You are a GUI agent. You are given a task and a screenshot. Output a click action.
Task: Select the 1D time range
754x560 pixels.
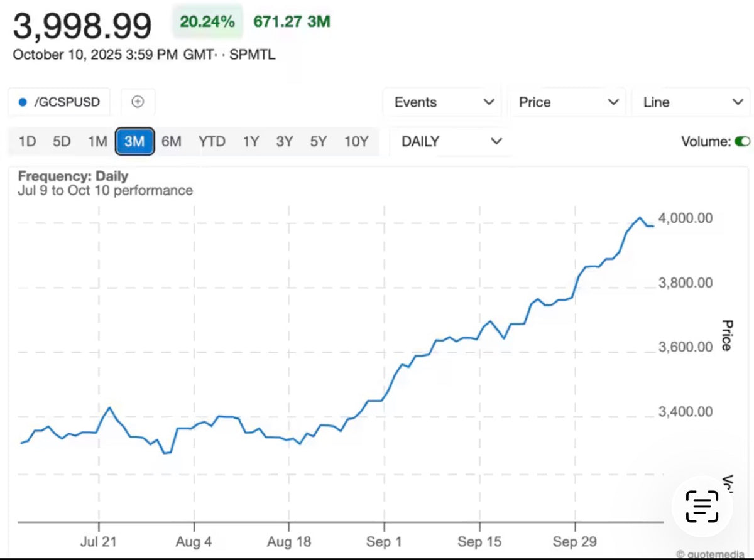point(27,141)
